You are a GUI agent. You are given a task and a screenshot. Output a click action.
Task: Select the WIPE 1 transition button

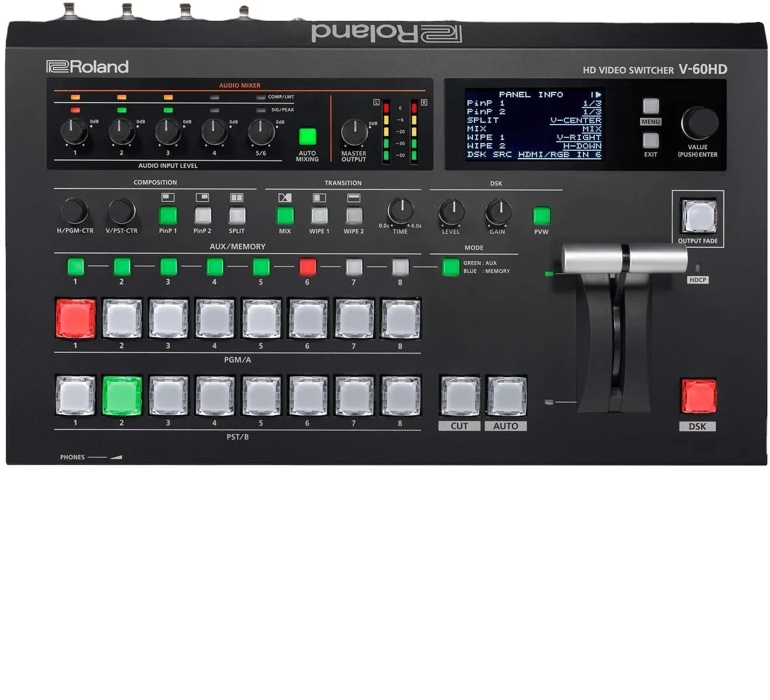pos(319,215)
